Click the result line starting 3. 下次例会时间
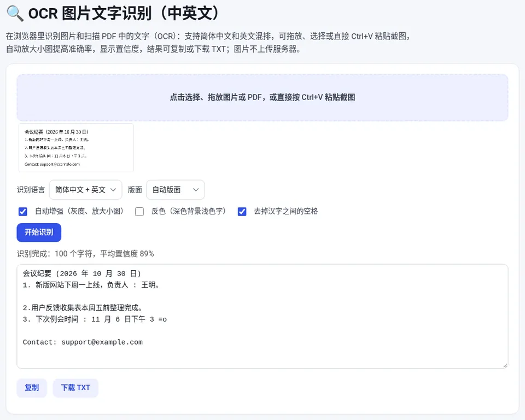The image size is (525, 420). pos(95,319)
